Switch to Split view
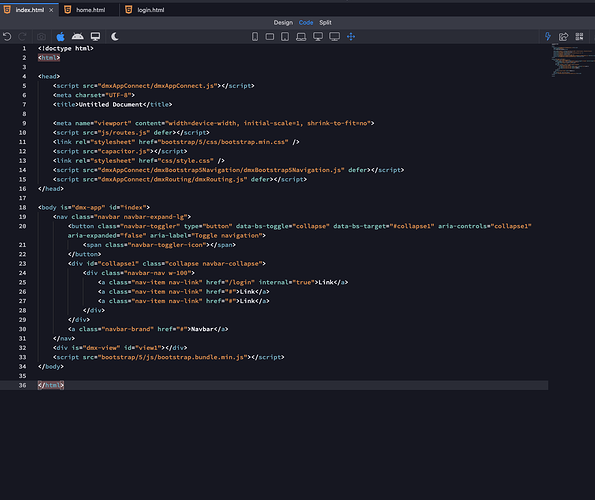The image size is (595, 500). [x=325, y=22]
